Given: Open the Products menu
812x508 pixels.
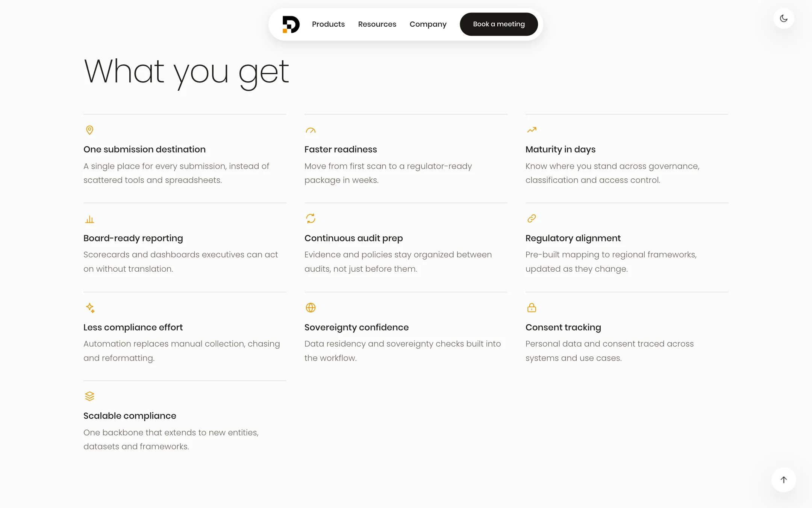Looking at the screenshot, I should tap(328, 24).
